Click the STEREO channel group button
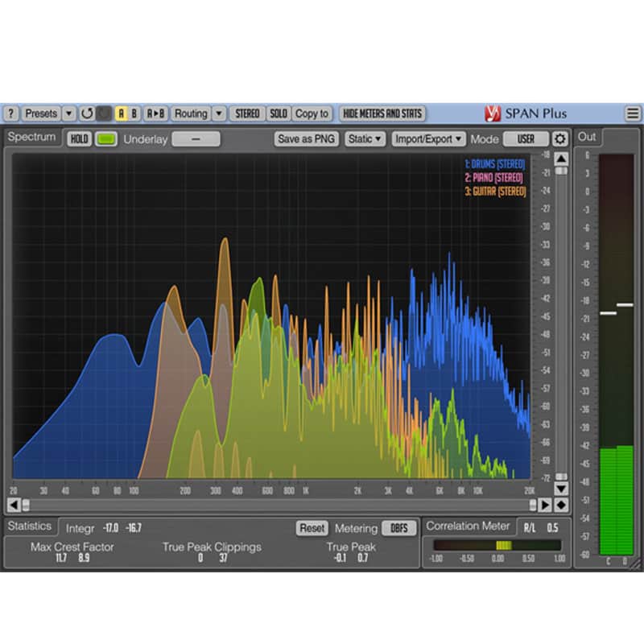This screenshot has width=644, height=644. (x=247, y=114)
